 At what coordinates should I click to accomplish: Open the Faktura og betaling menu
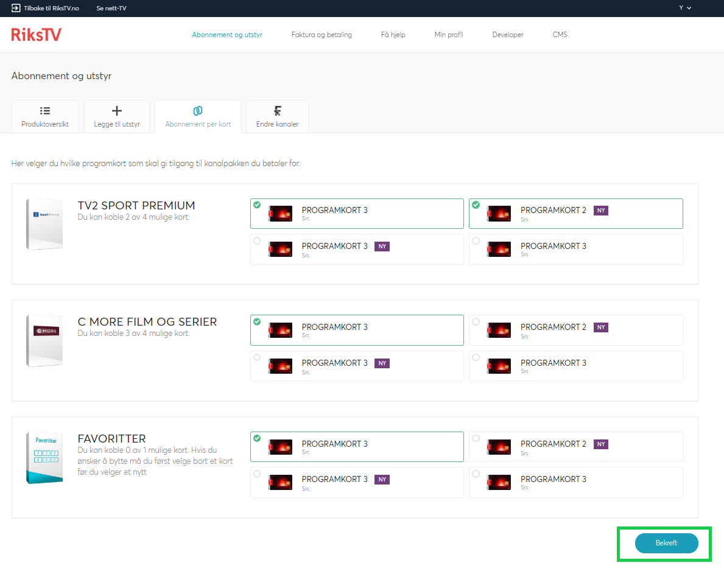coord(322,35)
